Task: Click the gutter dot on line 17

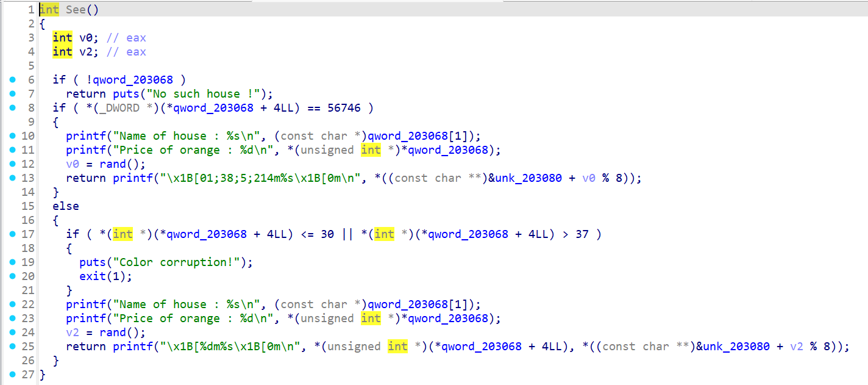Action: (x=12, y=234)
